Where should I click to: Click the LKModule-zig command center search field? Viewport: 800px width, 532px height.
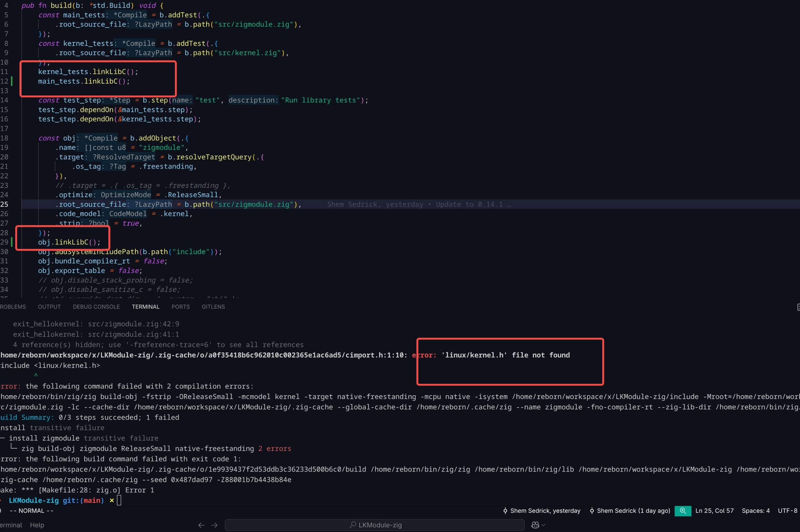coord(379,525)
